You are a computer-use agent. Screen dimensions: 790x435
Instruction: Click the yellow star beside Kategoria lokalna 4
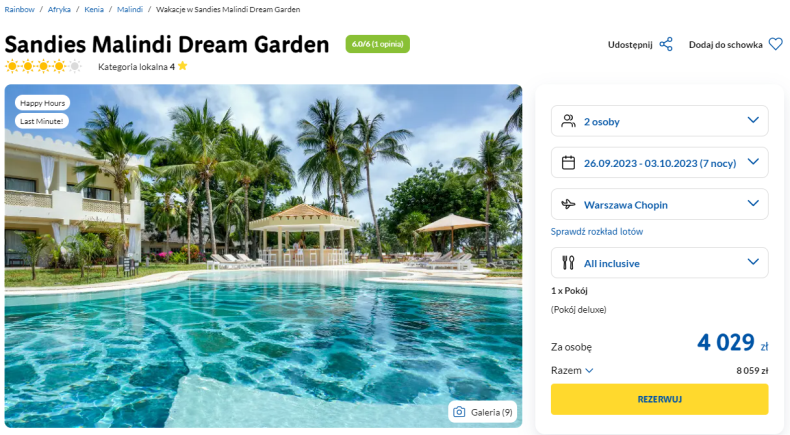[182, 66]
